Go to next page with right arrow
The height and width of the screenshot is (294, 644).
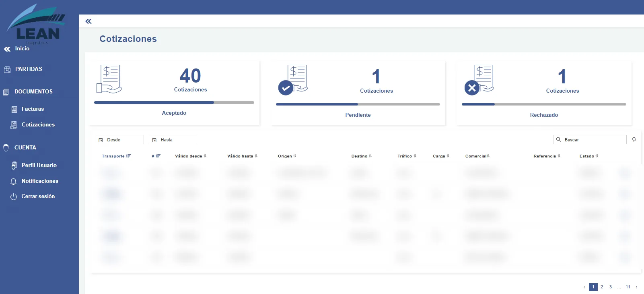pos(637,287)
